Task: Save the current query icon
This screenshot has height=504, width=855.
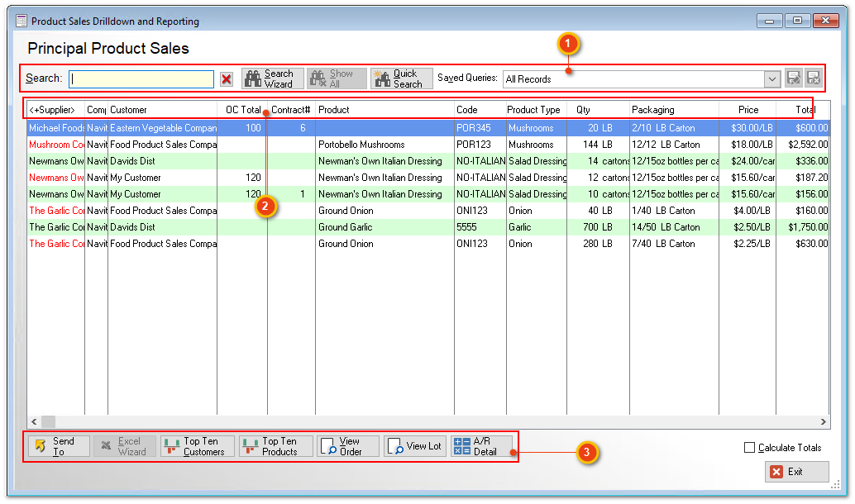Action: pyautogui.click(x=793, y=78)
